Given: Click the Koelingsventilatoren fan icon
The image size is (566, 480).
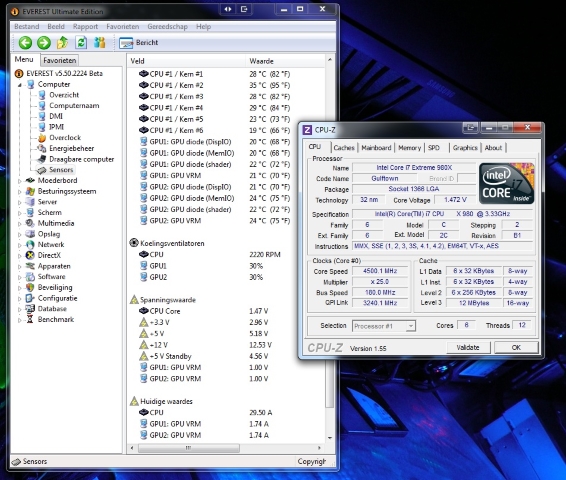Looking at the screenshot, I should point(134,243).
